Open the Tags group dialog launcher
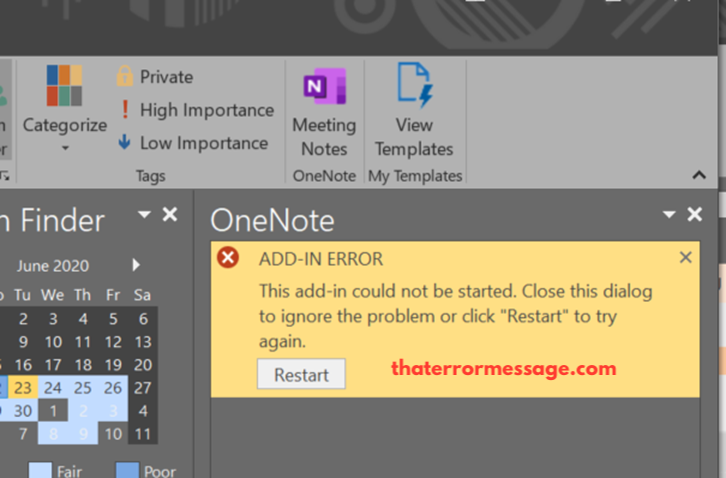Screen dimensions: 726x478 click(x=5, y=176)
